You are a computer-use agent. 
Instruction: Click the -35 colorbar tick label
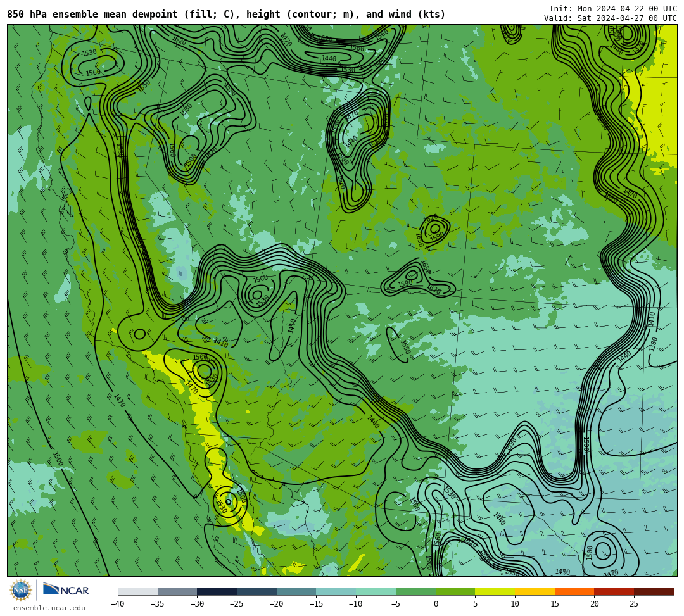coord(158,604)
